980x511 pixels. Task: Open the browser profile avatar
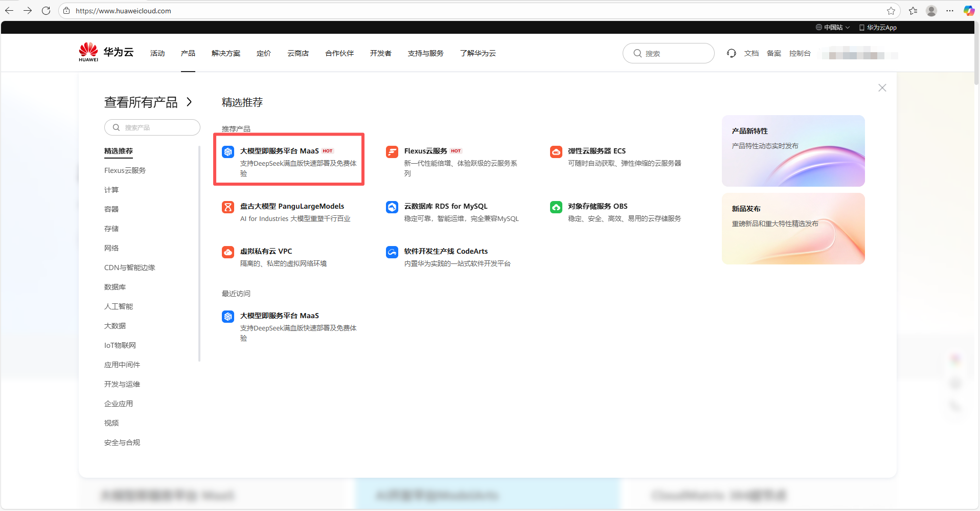931,11
